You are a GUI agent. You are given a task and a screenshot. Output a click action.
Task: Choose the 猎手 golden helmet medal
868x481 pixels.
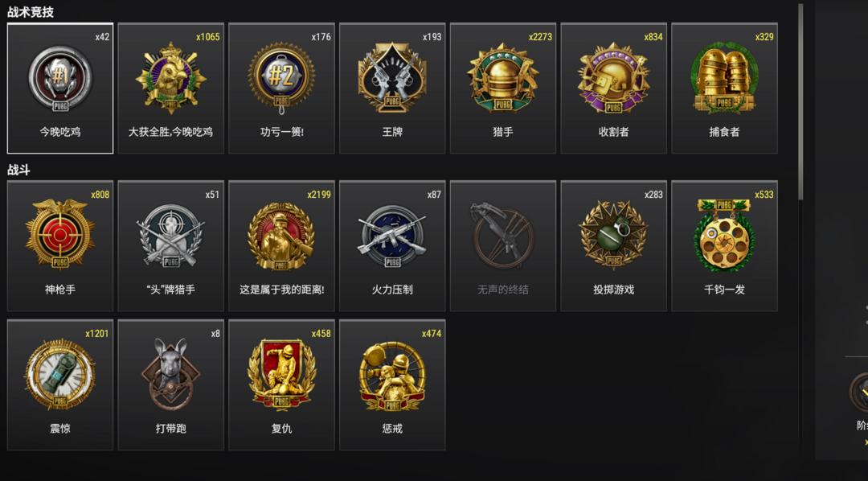coord(503,88)
